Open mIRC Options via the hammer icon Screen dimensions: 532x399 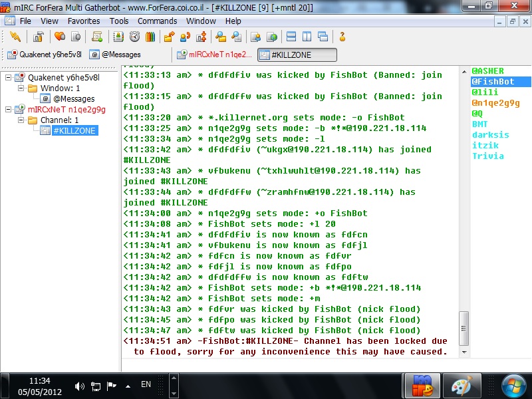(38, 37)
